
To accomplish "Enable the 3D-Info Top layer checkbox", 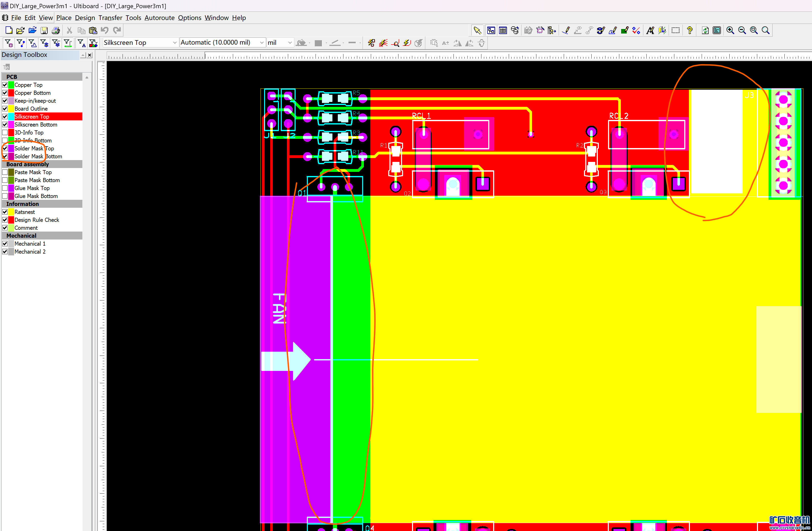I will (x=5, y=132).
